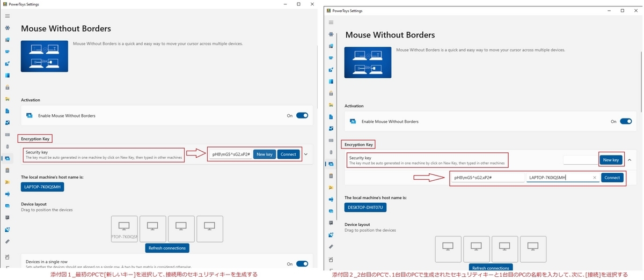Toggle Enable Mouse Without Borders in right window

coord(626,121)
